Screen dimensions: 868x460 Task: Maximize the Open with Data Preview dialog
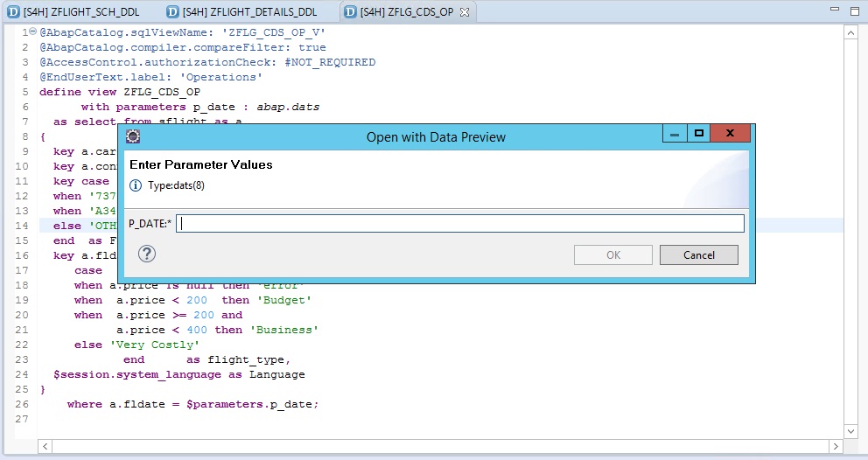tap(698, 134)
